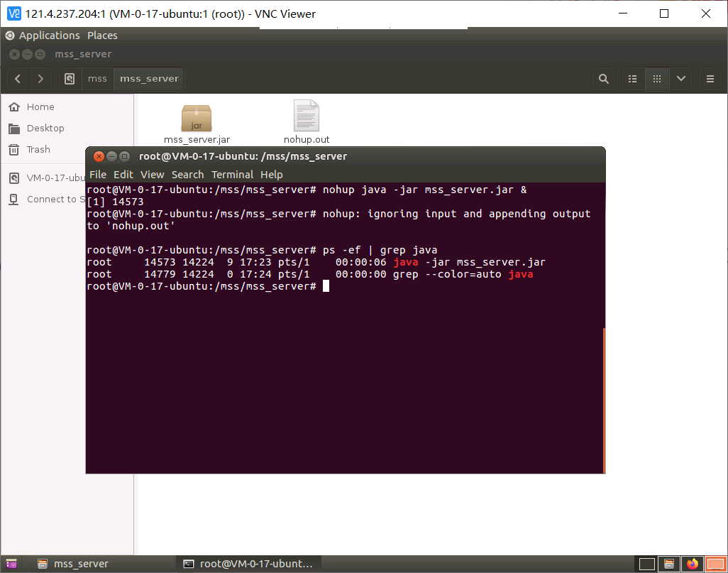Open the terminal Terminal menu
The width and height of the screenshot is (728, 573).
(x=232, y=175)
